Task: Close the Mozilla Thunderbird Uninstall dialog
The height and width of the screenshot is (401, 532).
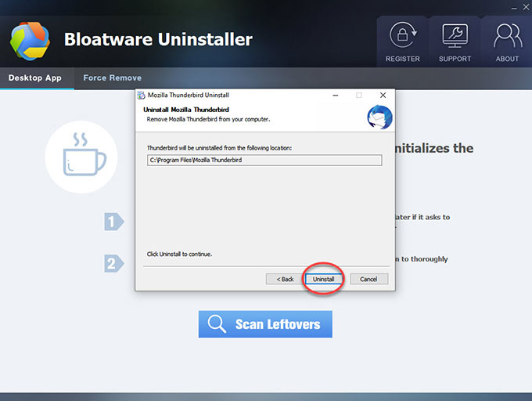Action: (x=383, y=96)
